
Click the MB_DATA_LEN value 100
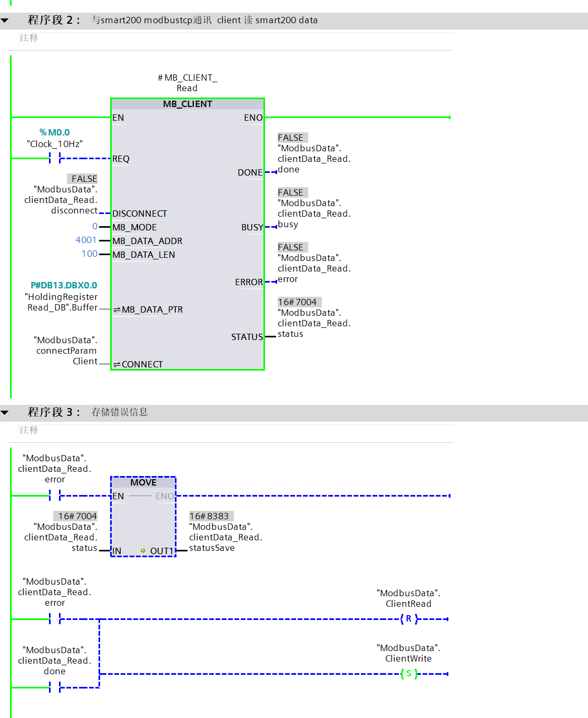pos(90,254)
